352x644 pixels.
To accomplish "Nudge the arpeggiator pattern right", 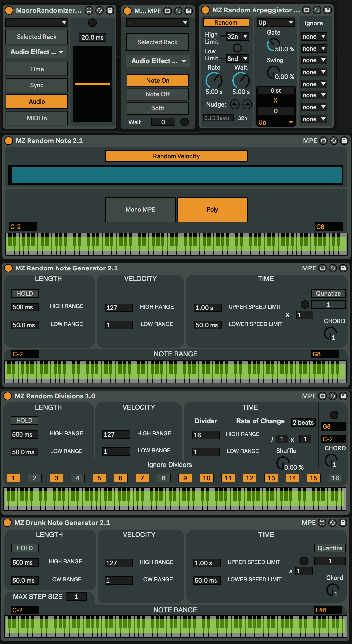I will point(247,105).
